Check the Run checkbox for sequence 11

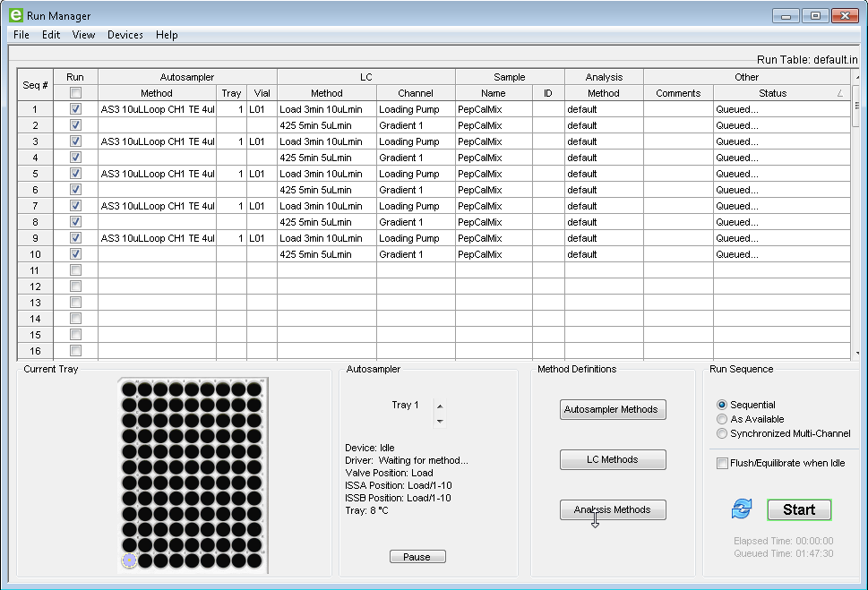pos(76,270)
